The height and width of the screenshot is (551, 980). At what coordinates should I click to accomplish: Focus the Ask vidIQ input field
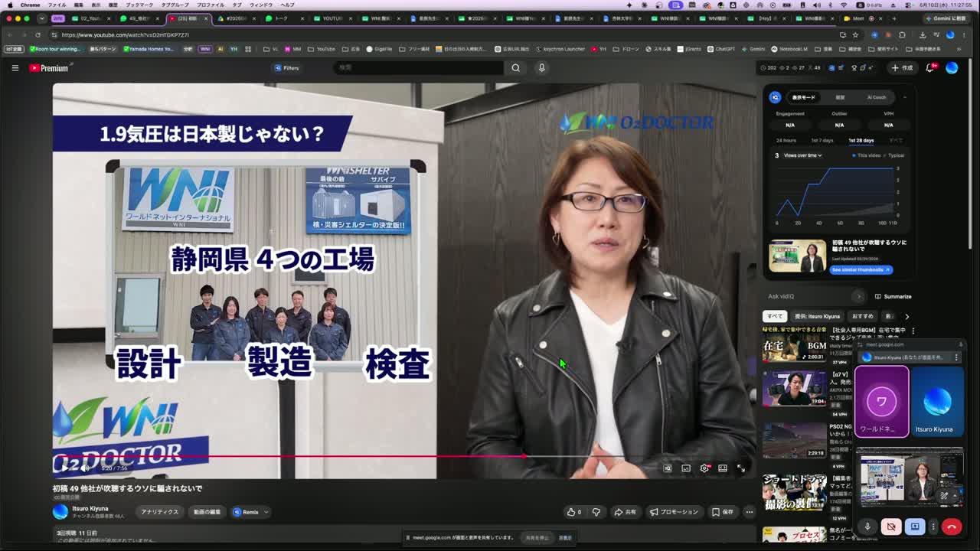[808, 296]
